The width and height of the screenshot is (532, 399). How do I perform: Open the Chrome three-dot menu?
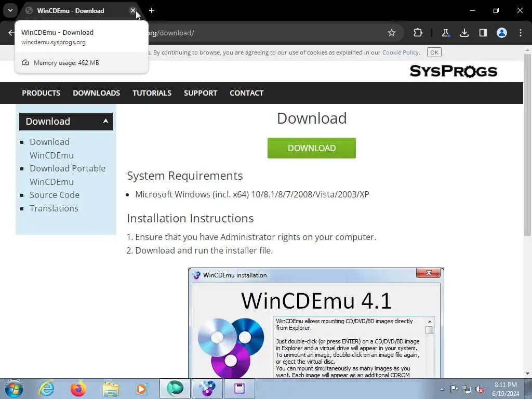pyautogui.click(x=521, y=33)
